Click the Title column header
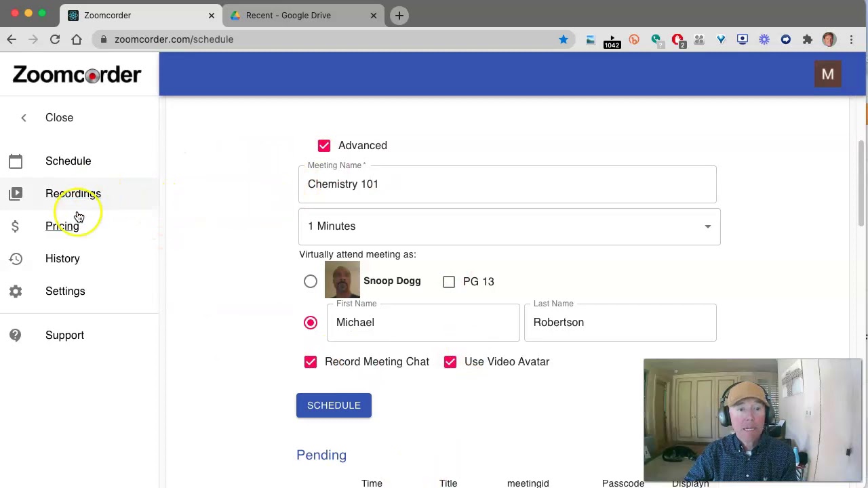Image resolution: width=868 pixels, height=488 pixels. point(448,483)
